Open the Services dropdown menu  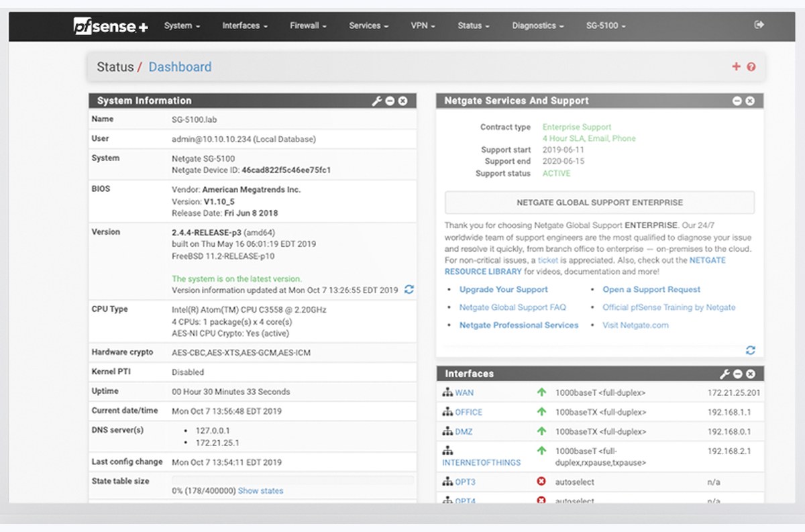[x=368, y=25]
